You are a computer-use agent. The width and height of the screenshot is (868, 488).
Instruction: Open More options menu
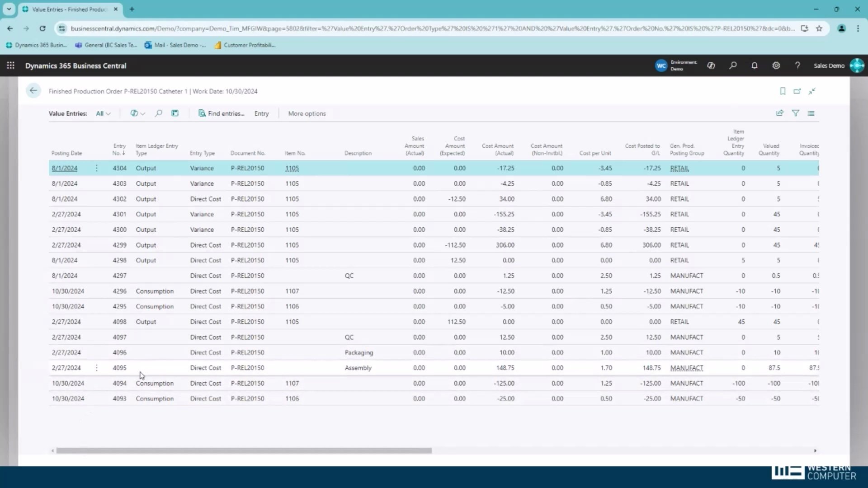click(307, 113)
